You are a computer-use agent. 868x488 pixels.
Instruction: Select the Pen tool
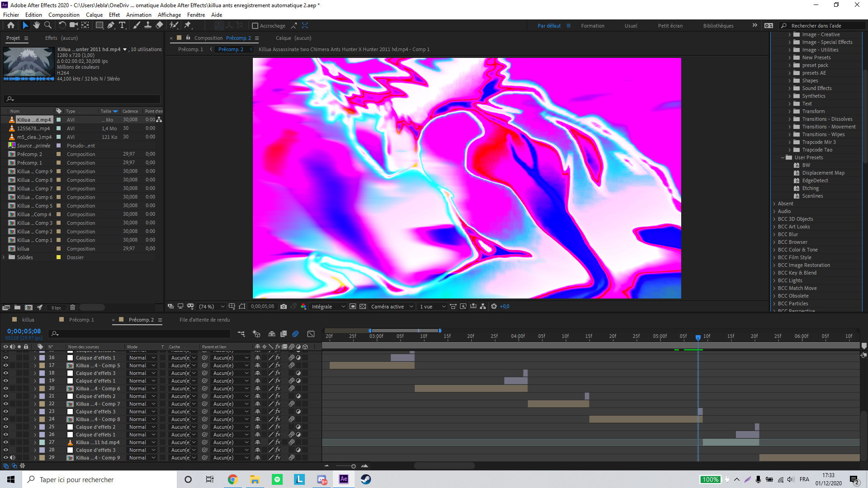pyautogui.click(x=111, y=25)
